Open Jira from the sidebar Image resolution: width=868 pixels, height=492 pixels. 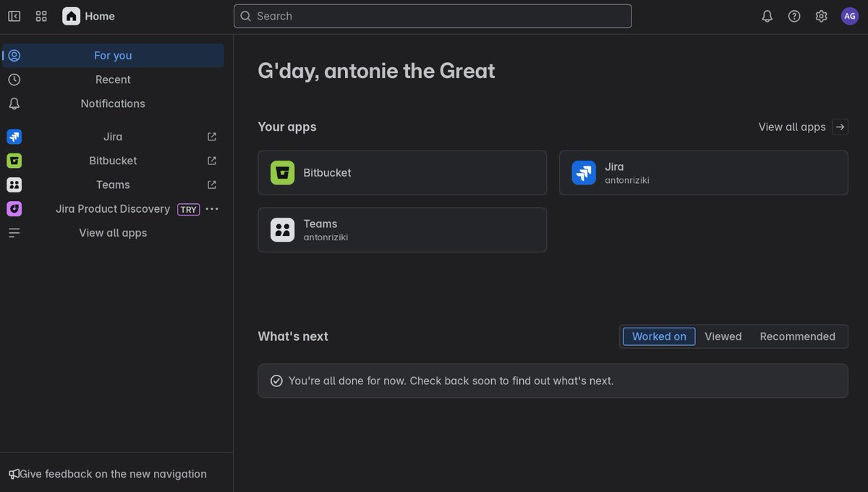tap(113, 137)
